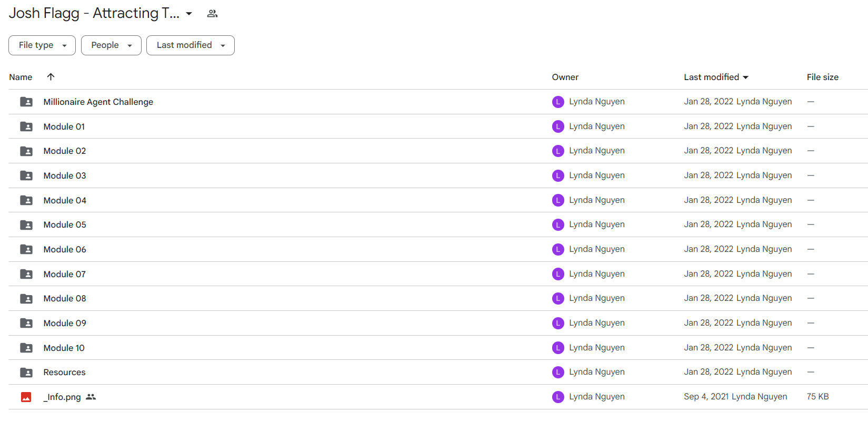Open the People filter dropdown
This screenshot has width=868, height=440.
click(111, 45)
